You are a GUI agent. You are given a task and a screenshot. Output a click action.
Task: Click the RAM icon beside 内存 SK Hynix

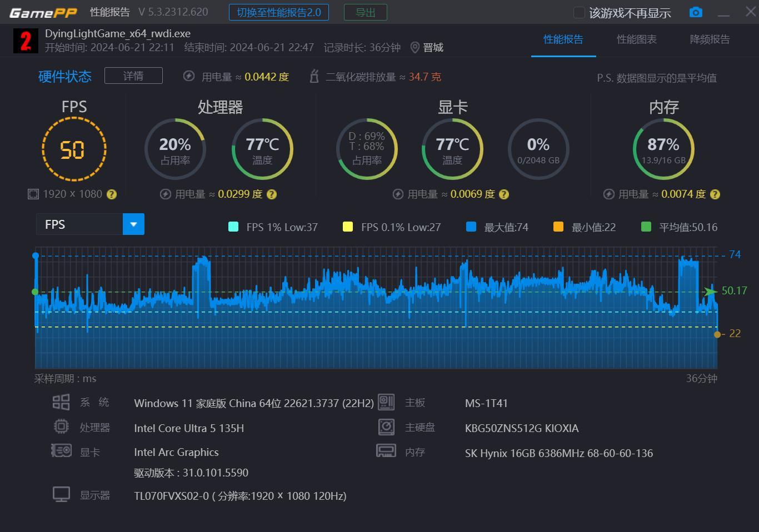tap(386, 450)
